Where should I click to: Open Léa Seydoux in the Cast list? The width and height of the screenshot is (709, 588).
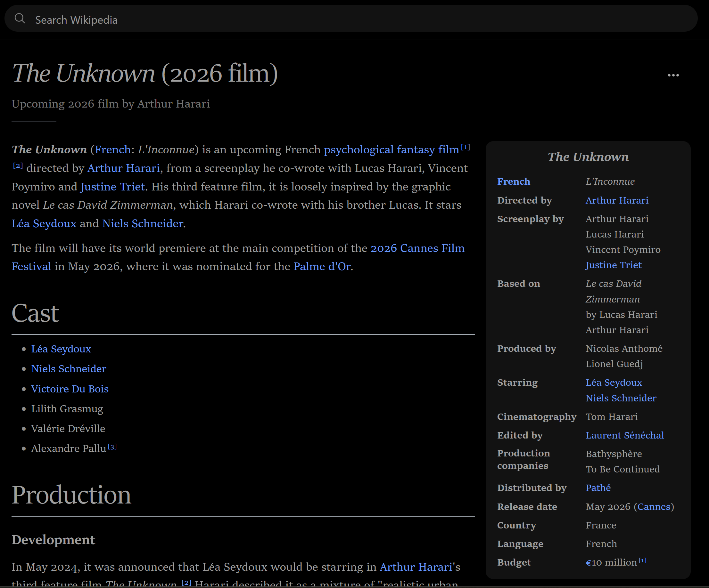point(61,349)
